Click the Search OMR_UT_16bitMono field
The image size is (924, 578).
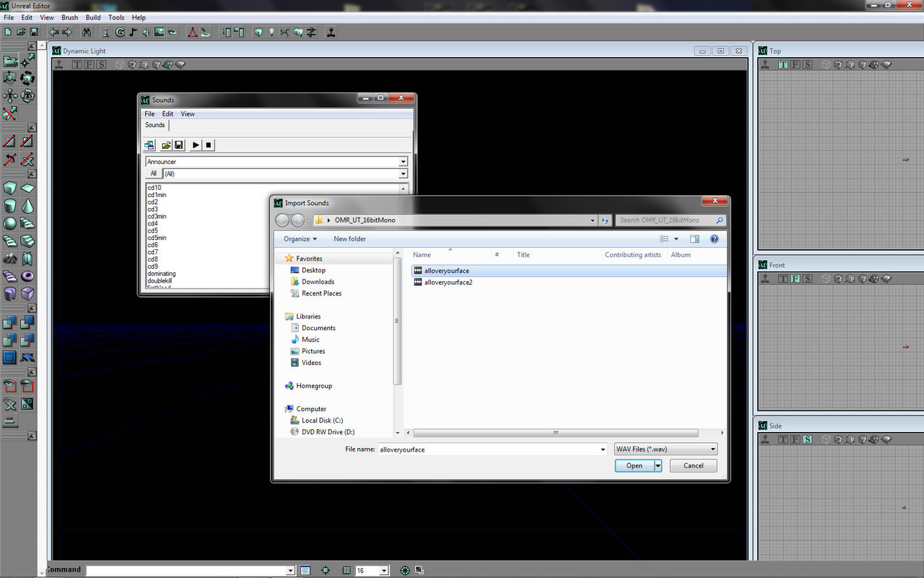(671, 220)
